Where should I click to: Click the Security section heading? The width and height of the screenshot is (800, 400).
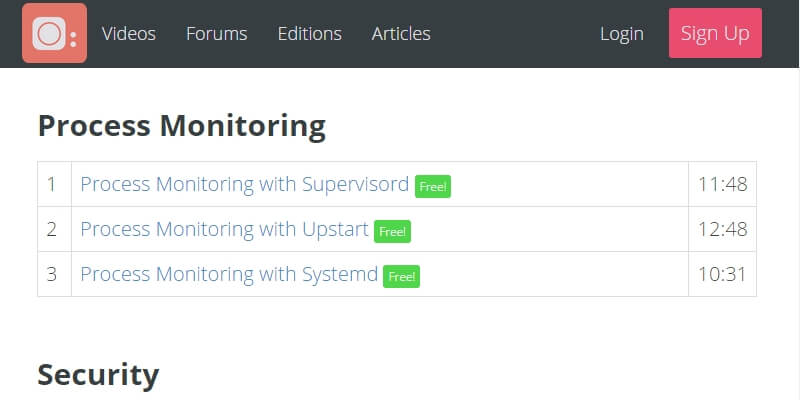98,375
